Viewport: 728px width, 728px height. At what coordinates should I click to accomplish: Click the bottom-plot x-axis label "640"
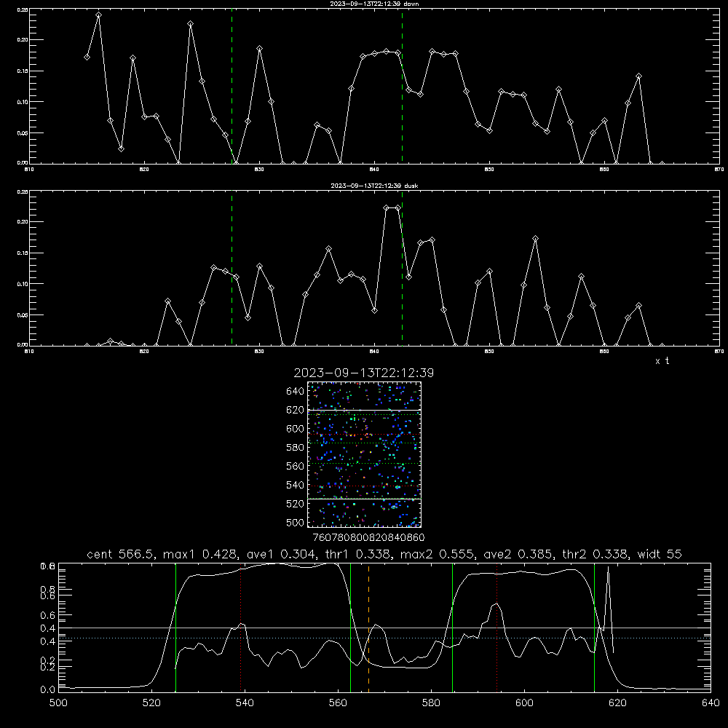pyautogui.click(x=711, y=703)
